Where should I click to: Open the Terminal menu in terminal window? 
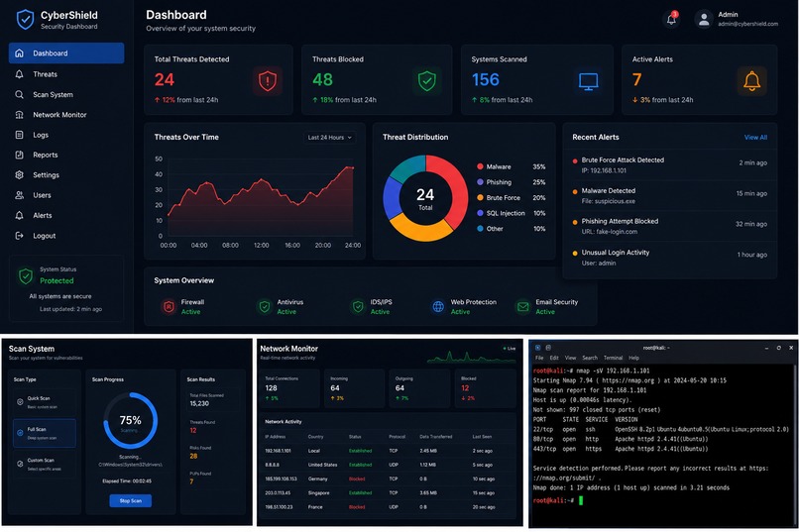pos(613,358)
